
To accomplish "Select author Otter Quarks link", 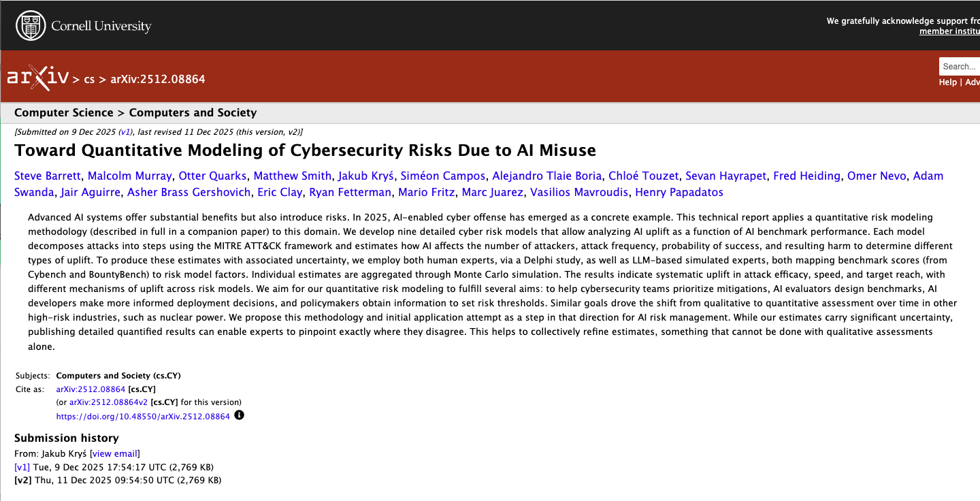I will tap(213, 176).
